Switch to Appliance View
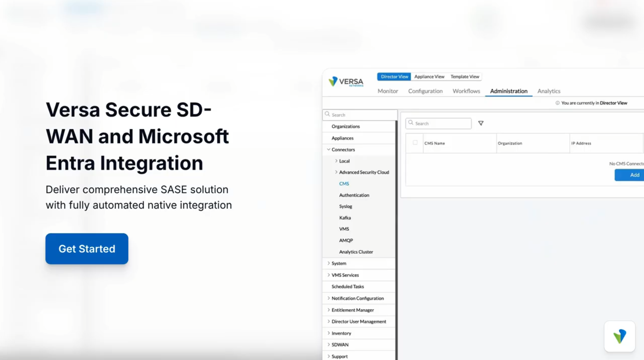This screenshot has width=644, height=360. [429, 77]
